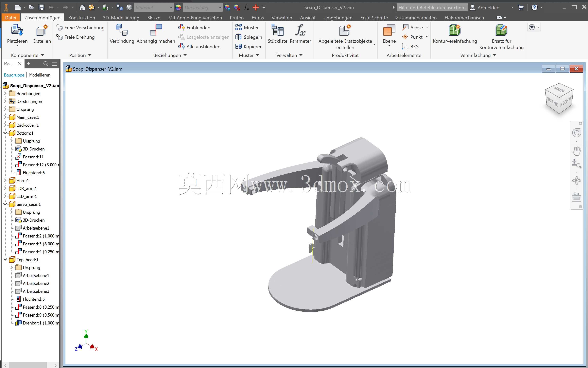Image resolution: width=588 pixels, height=368 pixels.
Task: Click the appearance color wheel swatch
Action: tap(178, 7)
